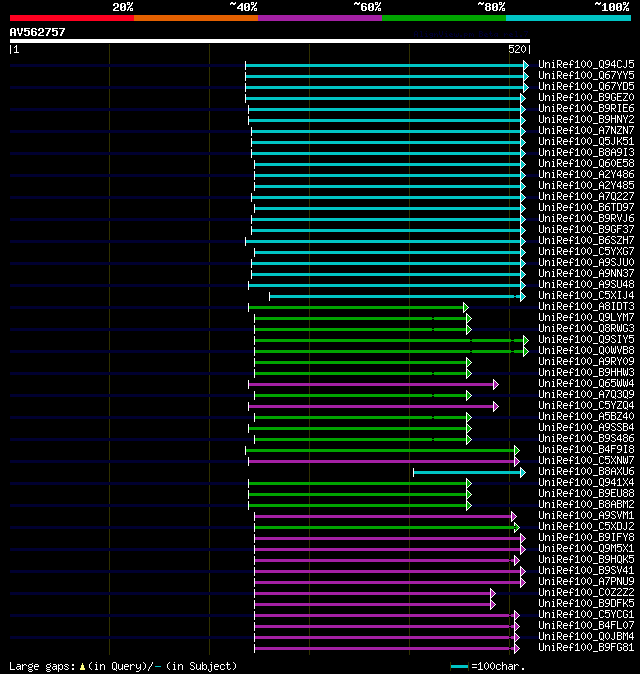Click the UniRef100_B9HQK5 label
The image size is (640, 674).
coord(586,560)
